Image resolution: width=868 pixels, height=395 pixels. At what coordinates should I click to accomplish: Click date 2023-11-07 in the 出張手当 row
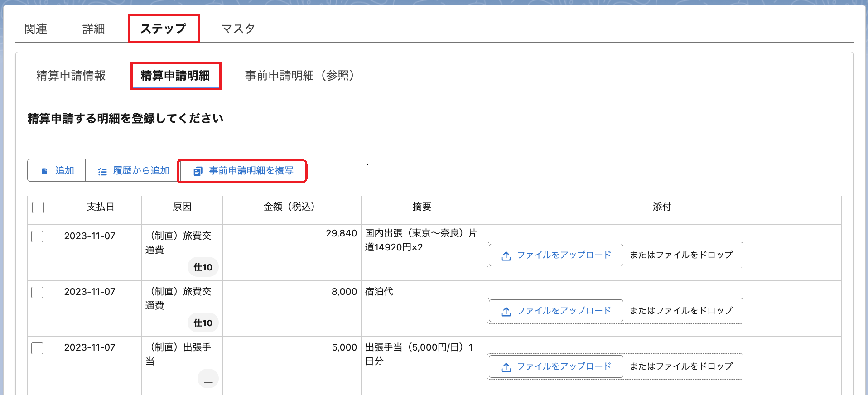coord(90,347)
